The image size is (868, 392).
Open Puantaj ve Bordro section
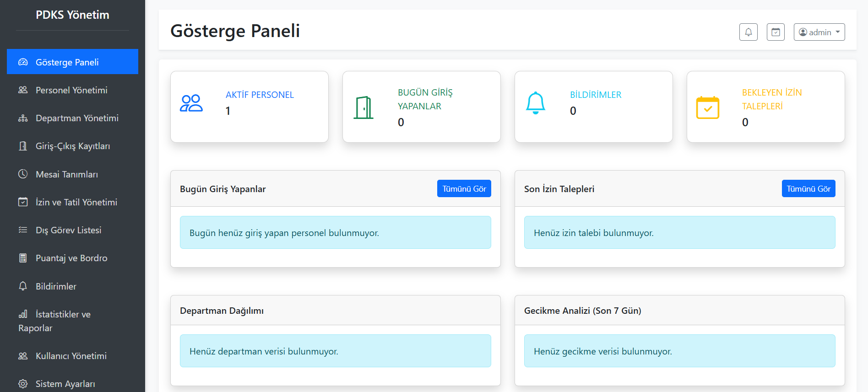tap(71, 258)
